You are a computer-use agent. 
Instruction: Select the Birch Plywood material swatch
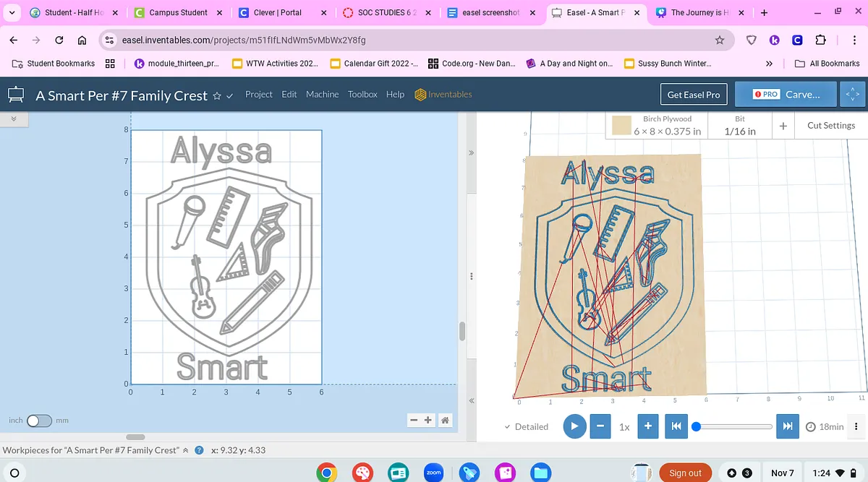coord(621,126)
